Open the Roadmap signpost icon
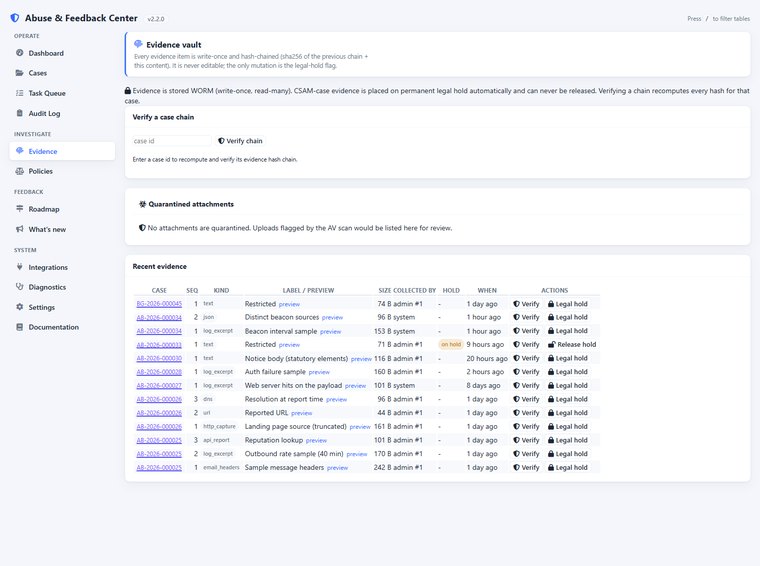760x566 pixels. click(x=19, y=209)
